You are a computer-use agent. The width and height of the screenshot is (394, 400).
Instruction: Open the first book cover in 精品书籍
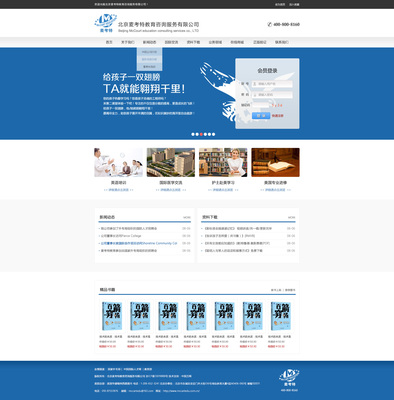[x=112, y=316]
